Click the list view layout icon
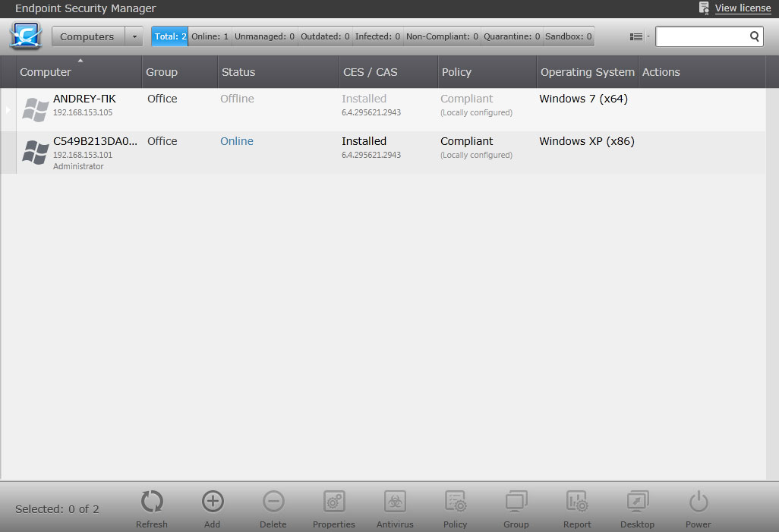The width and height of the screenshot is (779, 532). (x=636, y=36)
